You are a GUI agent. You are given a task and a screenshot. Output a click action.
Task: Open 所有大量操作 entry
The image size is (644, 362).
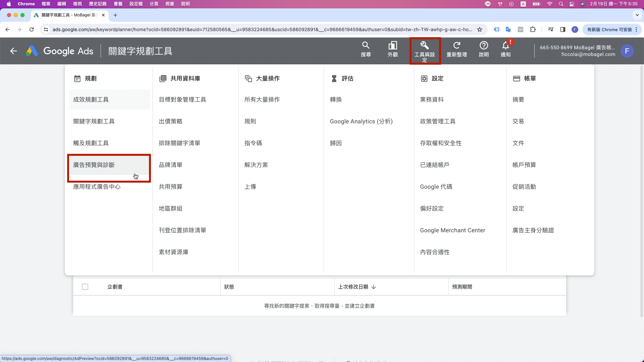pos(262,100)
